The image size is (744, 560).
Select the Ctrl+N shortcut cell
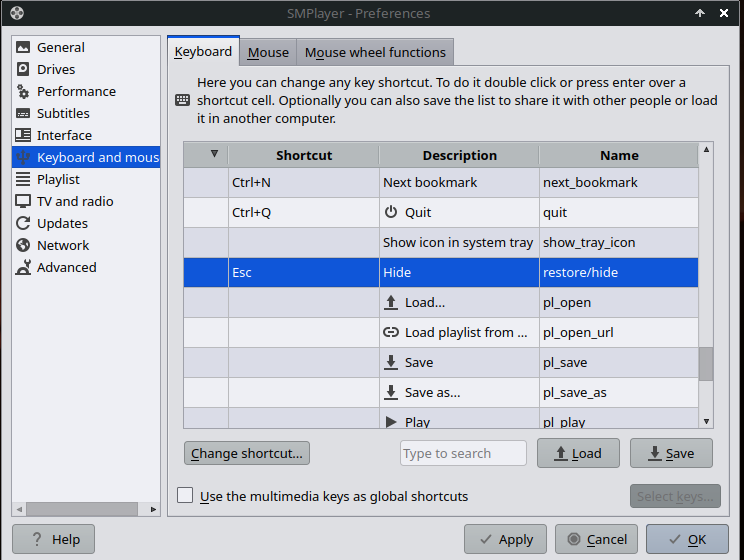pos(304,182)
